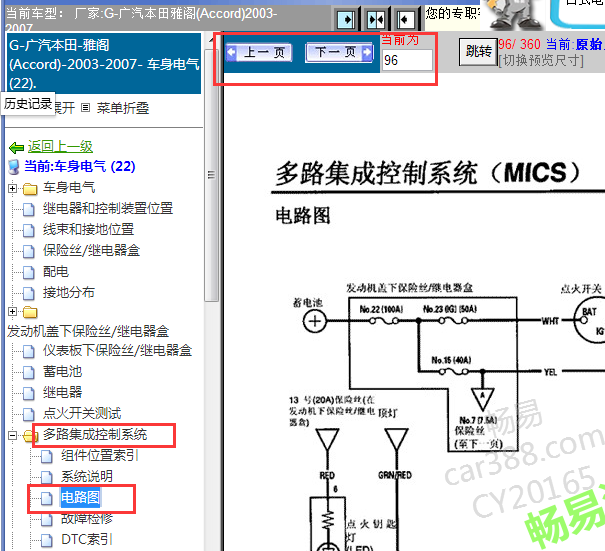Go to previous page with 上一页 button
The width and height of the screenshot is (605, 551).
[x=259, y=52]
